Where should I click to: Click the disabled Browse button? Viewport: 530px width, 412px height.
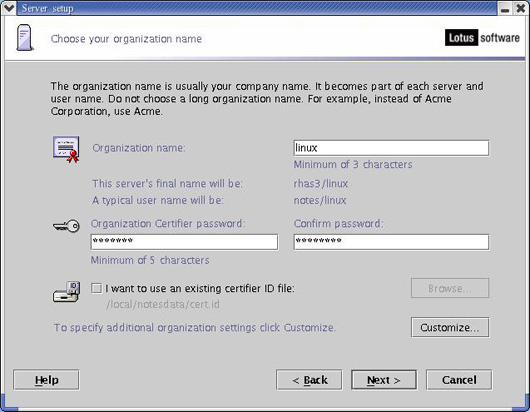click(x=450, y=288)
